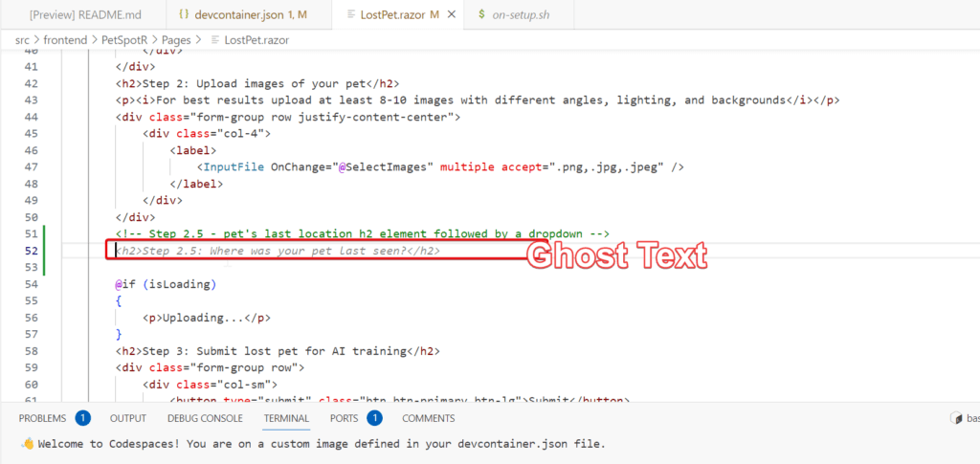
Task: Open the COMMENTS panel tab
Action: coord(428,418)
